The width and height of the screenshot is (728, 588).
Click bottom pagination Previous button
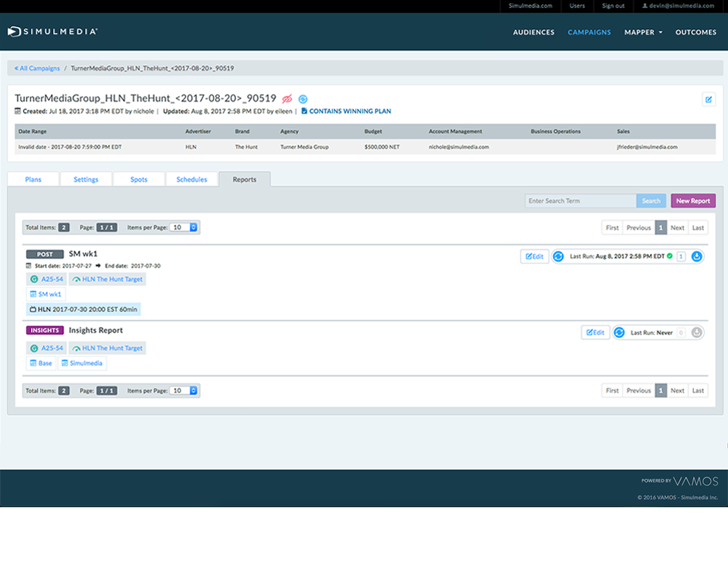[638, 390]
